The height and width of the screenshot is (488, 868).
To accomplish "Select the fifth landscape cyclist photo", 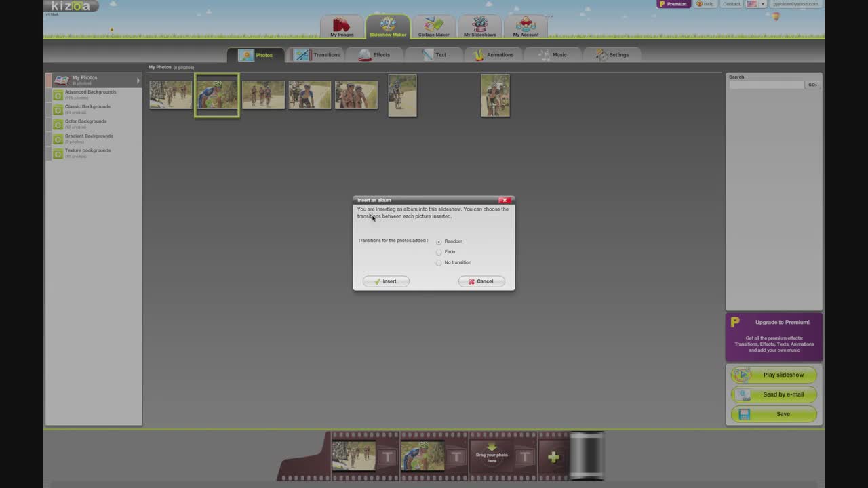I will 356,96.
